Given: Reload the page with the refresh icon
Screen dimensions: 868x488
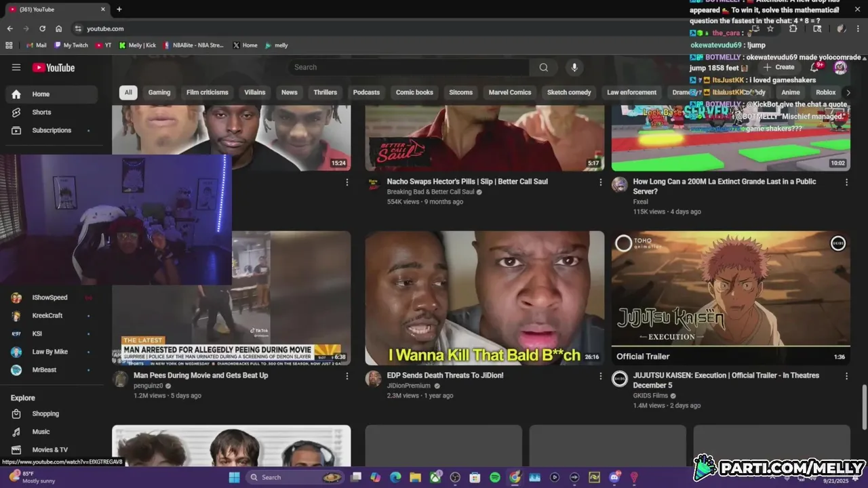Looking at the screenshot, I should click(42, 28).
